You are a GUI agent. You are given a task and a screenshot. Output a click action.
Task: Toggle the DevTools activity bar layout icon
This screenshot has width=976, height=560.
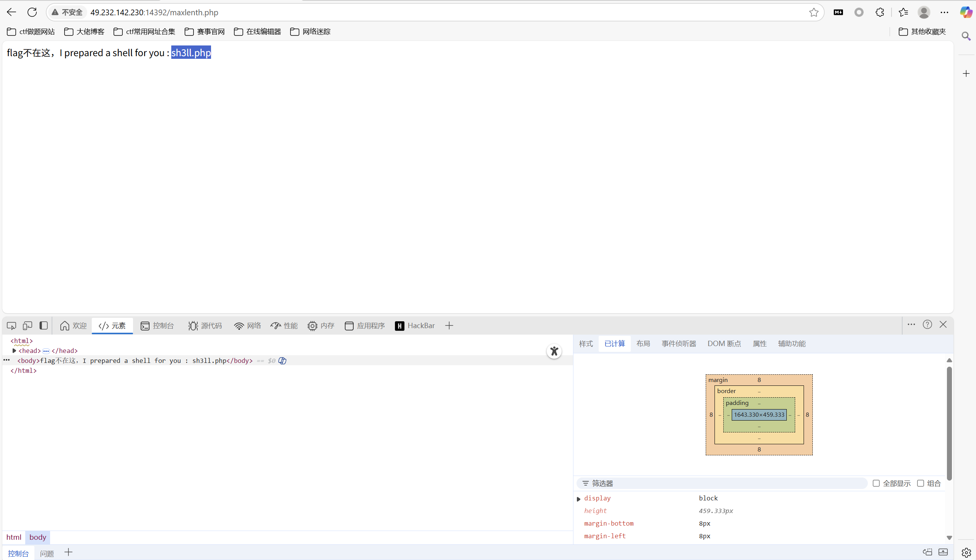point(44,326)
